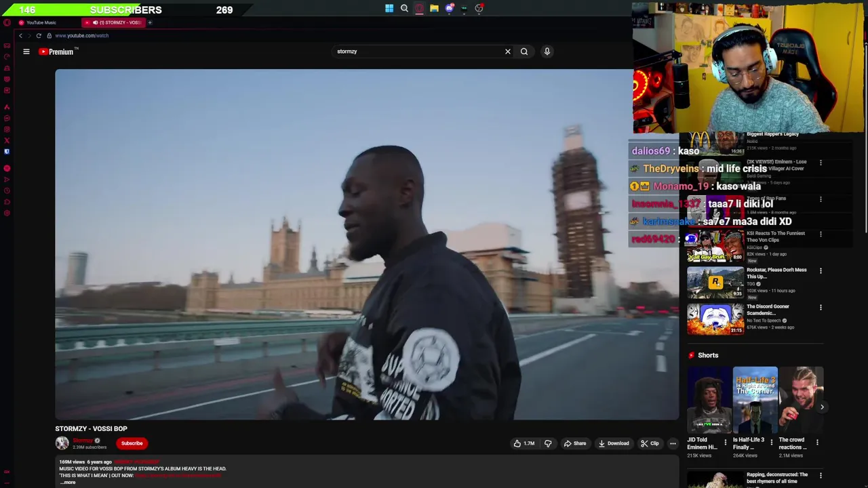This screenshot has width=868, height=488.
Task: Open options for Types of Rap Fans video
Action: (821, 200)
